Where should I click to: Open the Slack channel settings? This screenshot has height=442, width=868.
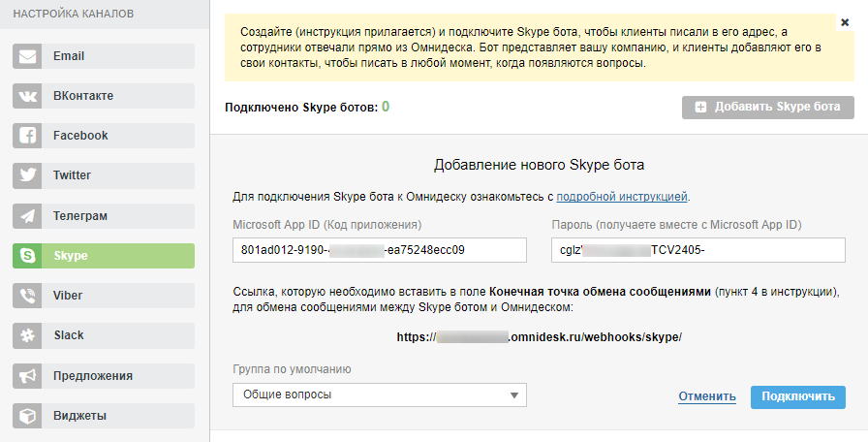coord(104,335)
